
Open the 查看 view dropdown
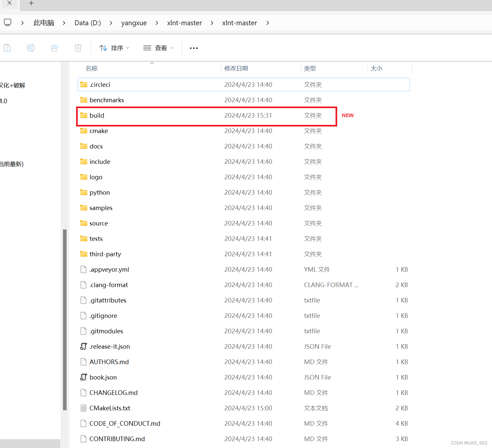point(158,48)
